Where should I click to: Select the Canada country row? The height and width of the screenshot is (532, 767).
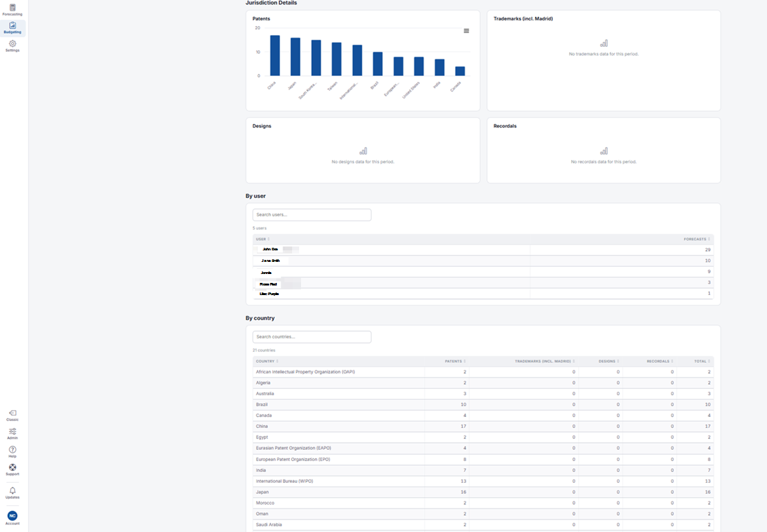click(x=483, y=415)
